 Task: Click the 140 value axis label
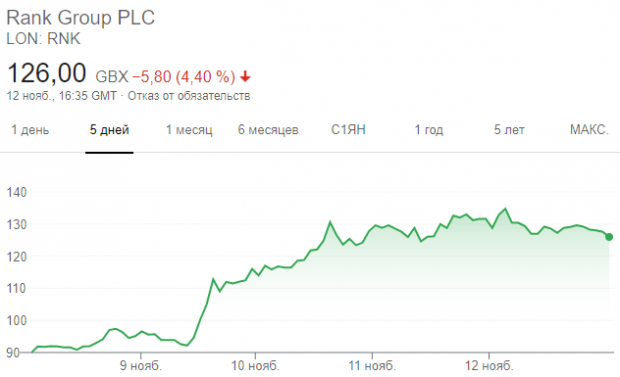(17, 192)
